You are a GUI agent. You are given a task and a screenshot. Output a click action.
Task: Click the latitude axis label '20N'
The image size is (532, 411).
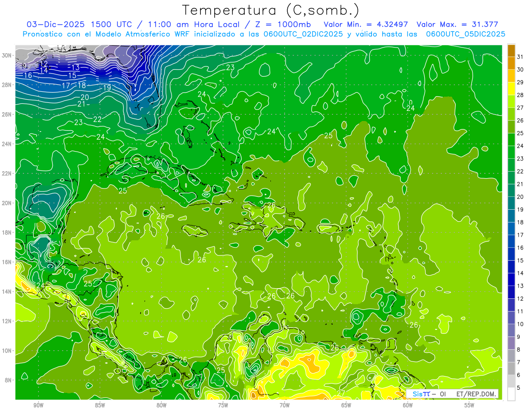7,203
